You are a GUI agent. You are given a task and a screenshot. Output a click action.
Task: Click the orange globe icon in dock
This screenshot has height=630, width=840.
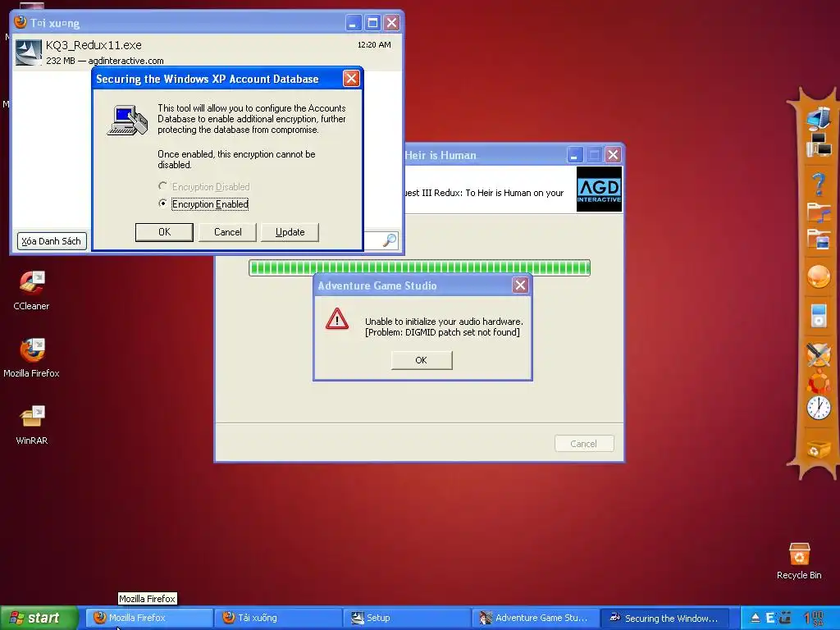tap(819, 277)
